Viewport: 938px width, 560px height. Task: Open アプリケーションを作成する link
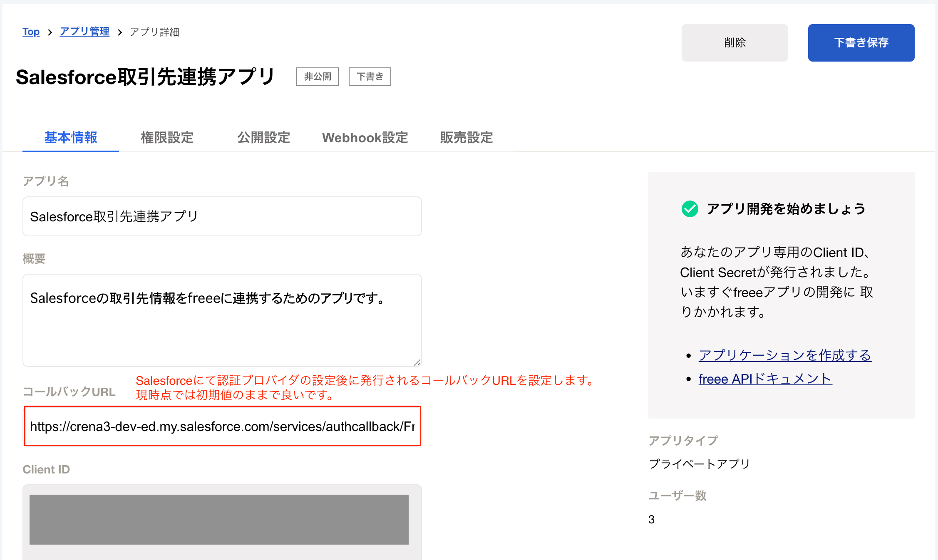785,355
